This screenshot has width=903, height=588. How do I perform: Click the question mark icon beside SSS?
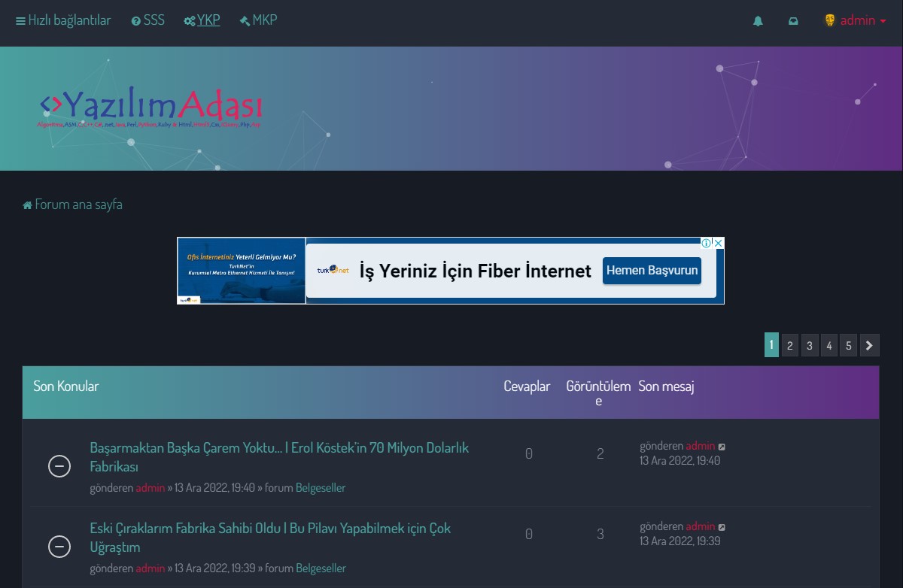coord(136,21)
